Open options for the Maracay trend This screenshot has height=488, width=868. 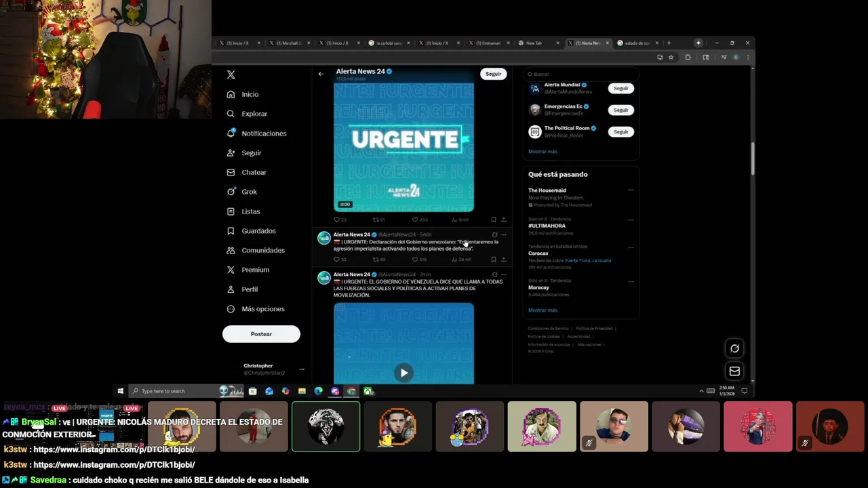[x=631, y=281]
